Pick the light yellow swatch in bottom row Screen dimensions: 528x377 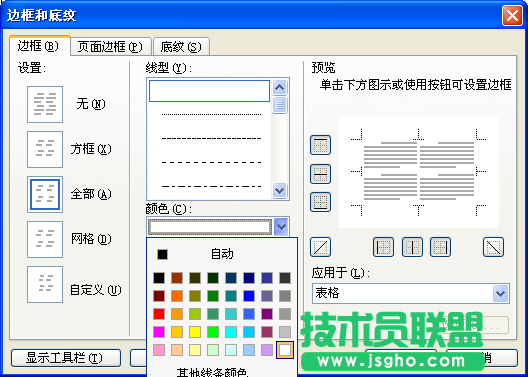point(195,350)
